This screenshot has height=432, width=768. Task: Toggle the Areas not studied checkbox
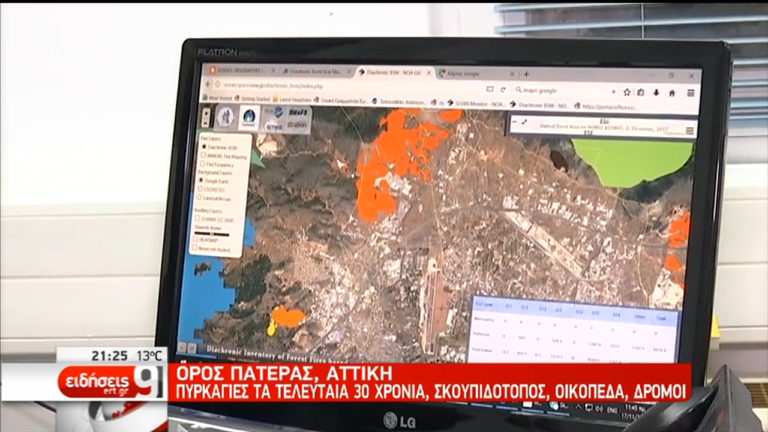[x=195, y=248]
